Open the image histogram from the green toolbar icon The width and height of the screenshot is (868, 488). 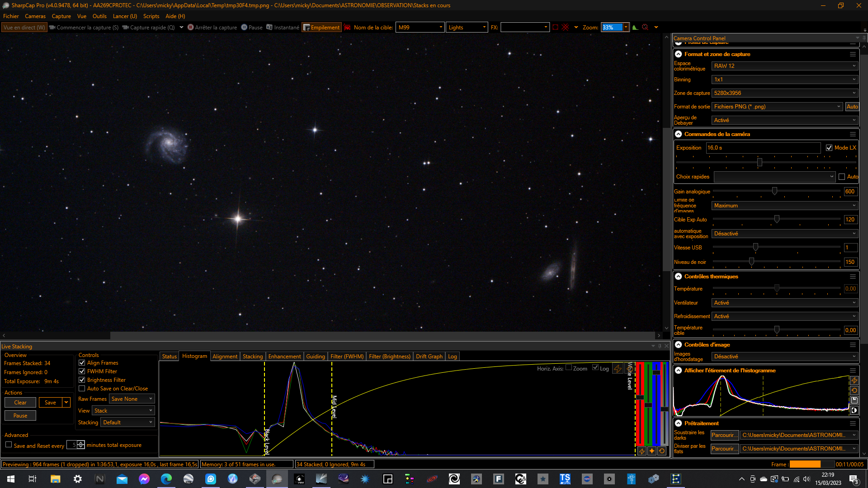click(635, 27)
